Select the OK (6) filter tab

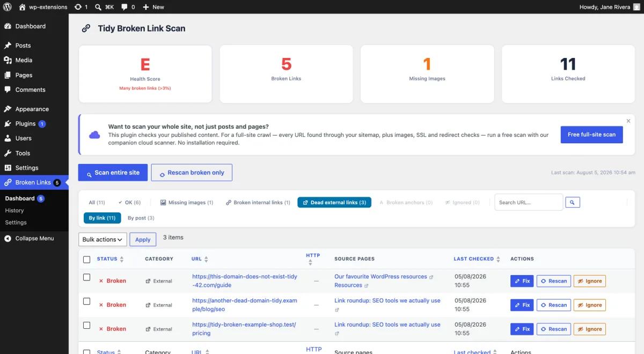[x=129, y=203]
